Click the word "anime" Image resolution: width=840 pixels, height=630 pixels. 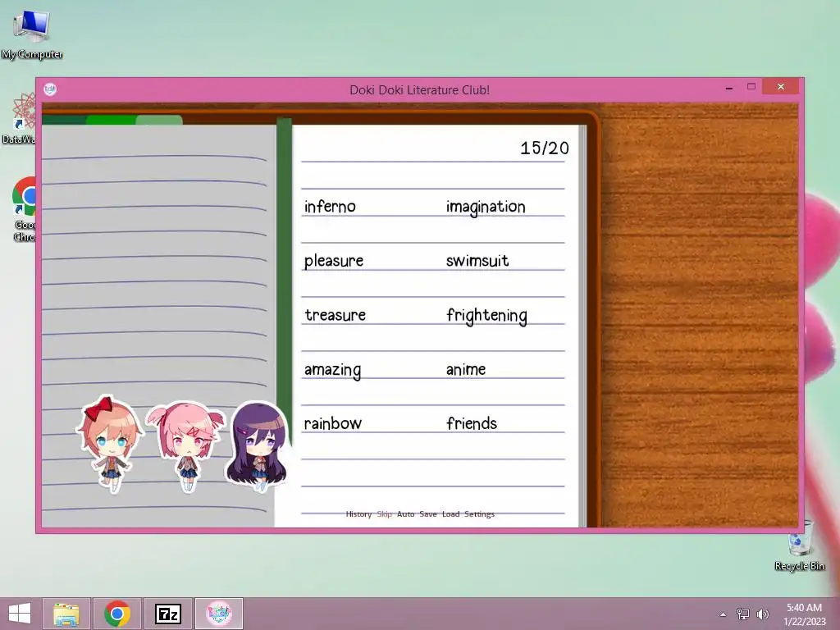(x=466, y=369)
